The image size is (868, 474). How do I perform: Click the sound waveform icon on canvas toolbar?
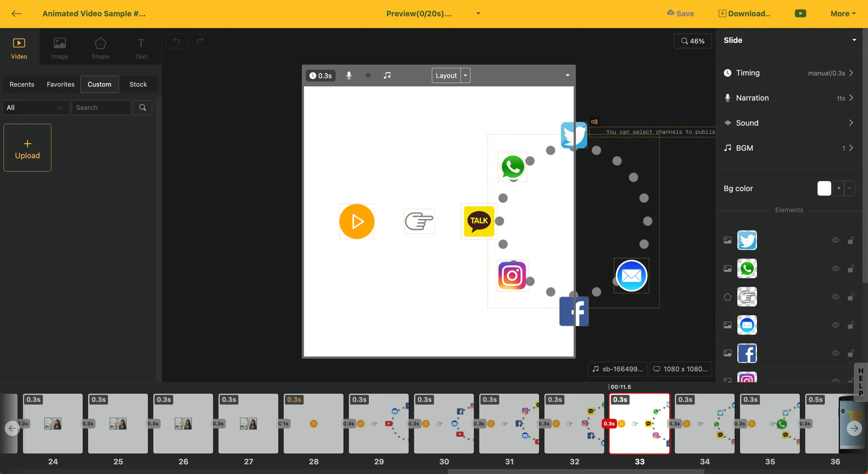pos(368,75)
